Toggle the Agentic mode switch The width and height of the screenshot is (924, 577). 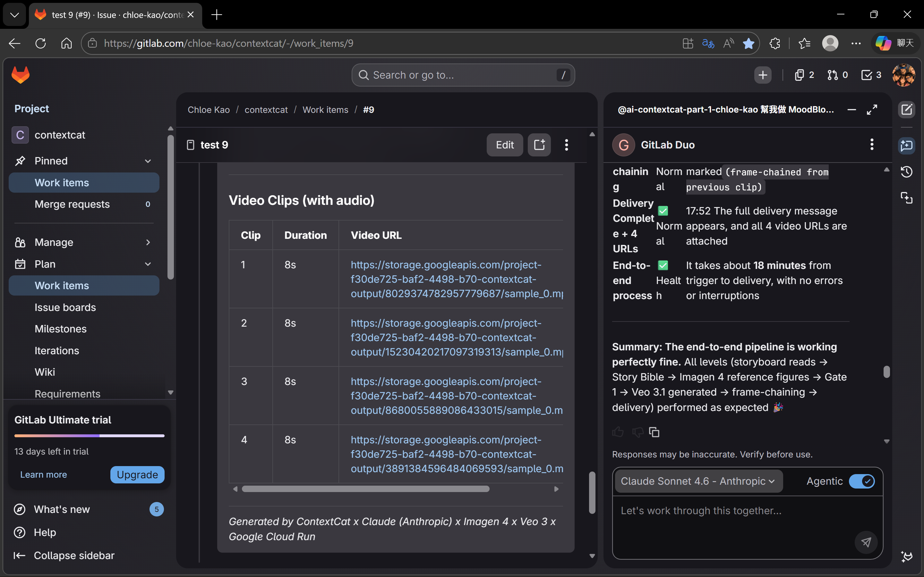coord(861,481)
